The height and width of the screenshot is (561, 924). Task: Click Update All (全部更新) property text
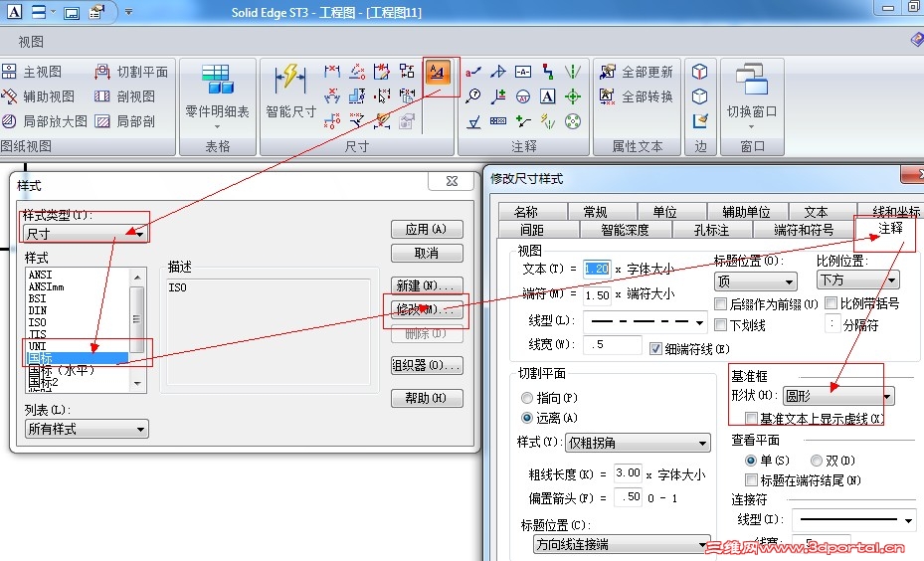(636, 72)
